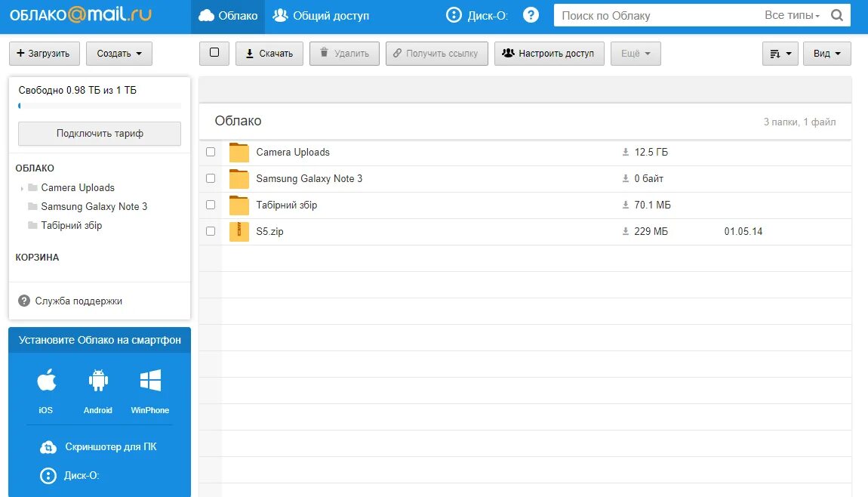
Task: Click Служба поддержки link
Action: [x=78, y=301]
